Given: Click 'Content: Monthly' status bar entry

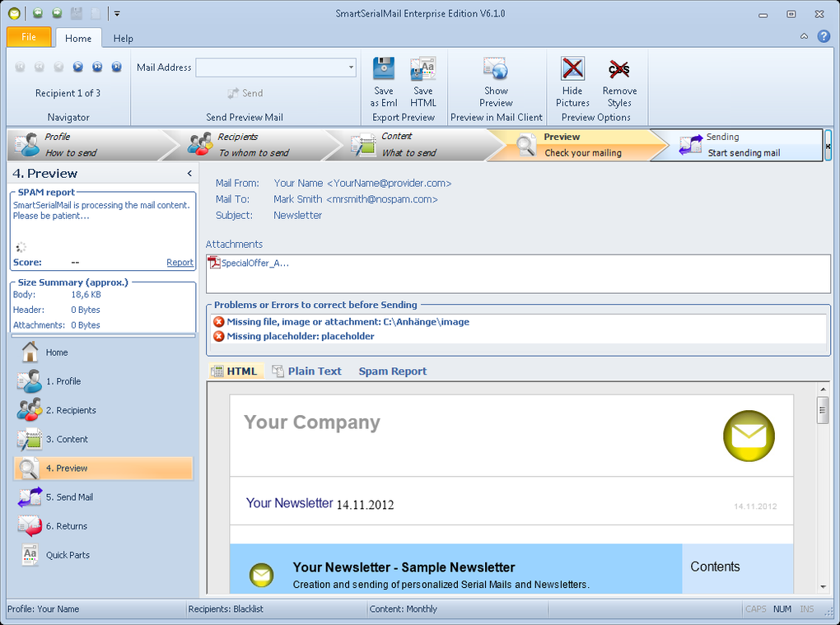Looking at the screenshot, I should [403, 609].
